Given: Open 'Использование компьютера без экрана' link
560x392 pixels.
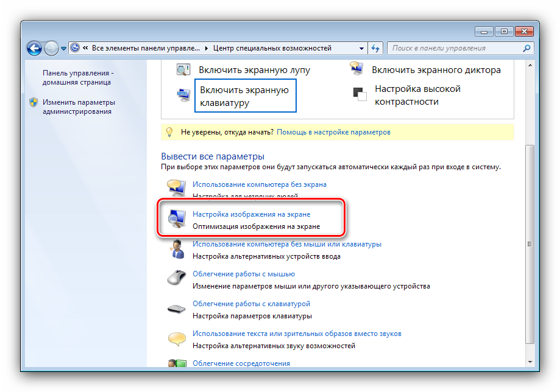Looking at the screenshot, I should [x=260, y=184].
